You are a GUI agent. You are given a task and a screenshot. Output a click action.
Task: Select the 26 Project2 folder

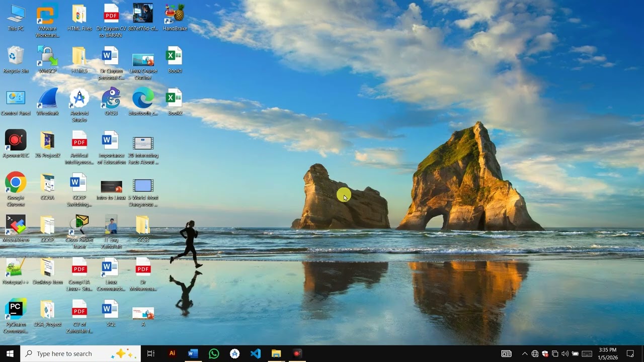[47, 144]
